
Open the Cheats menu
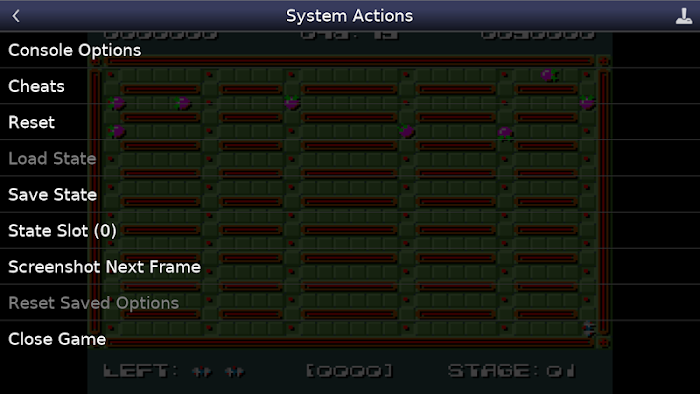(x=350, y=86)
